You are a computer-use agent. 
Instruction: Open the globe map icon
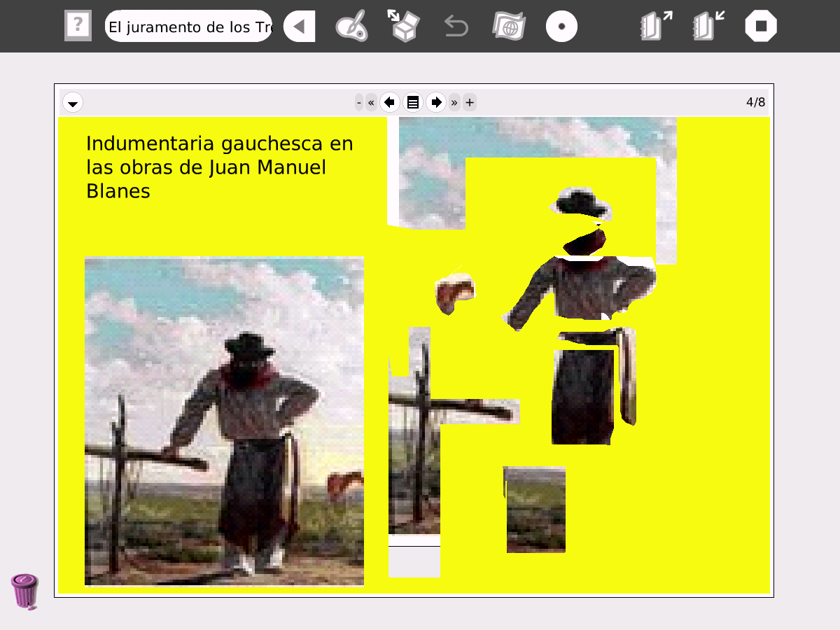[x=509, y=27]
